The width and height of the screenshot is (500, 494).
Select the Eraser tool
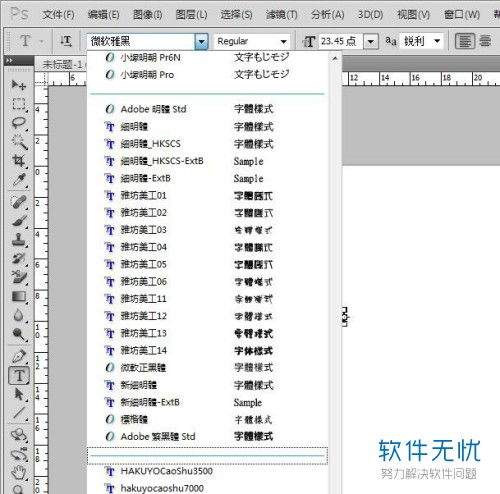(x=19, y=277)
